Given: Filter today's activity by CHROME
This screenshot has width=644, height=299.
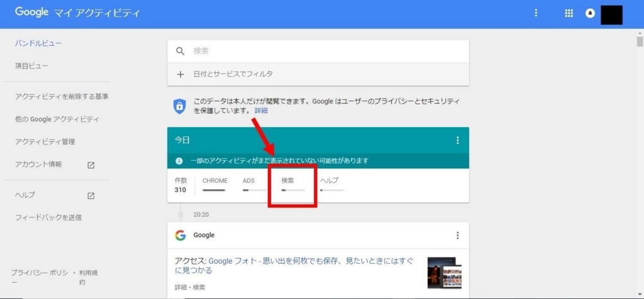Looking at the screenshot, I should click(x=215, y=185).
